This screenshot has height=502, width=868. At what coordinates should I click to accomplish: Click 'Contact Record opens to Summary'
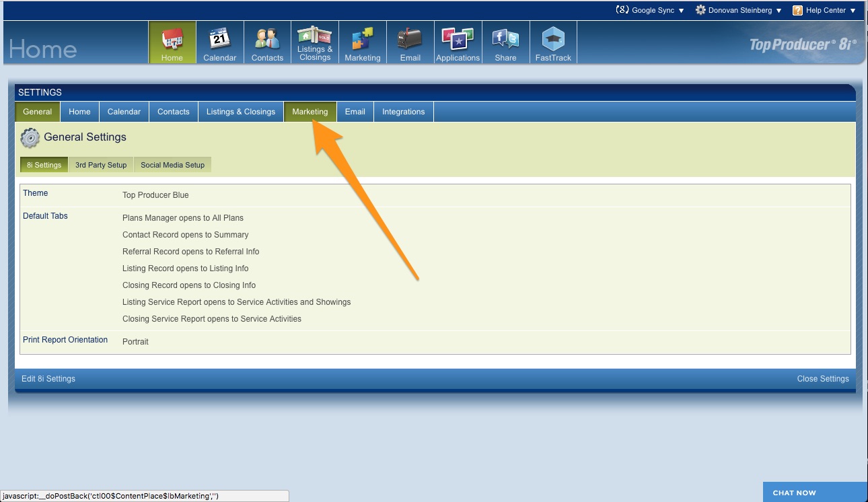point(186,235)
